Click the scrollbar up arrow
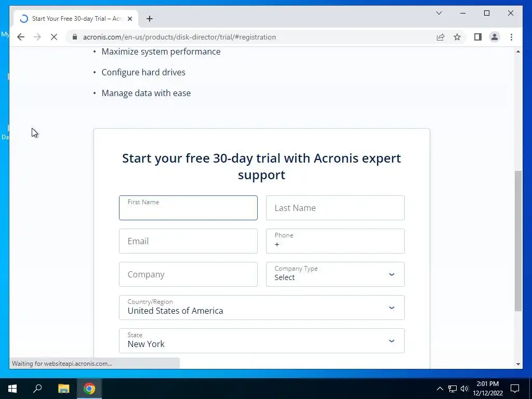The image size is (532, 399). pos(518,51)
